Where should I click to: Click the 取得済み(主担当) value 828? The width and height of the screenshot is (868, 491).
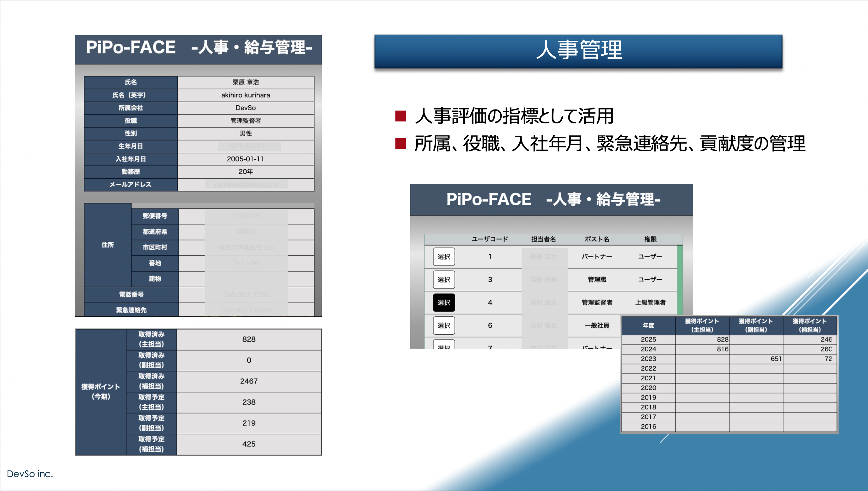point(249,339)
